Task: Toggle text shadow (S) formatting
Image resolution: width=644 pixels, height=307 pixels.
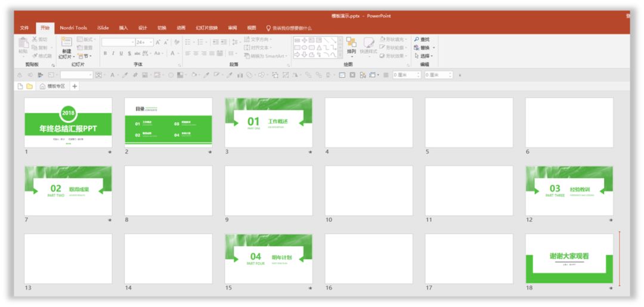Action: [x=129, y=54]
